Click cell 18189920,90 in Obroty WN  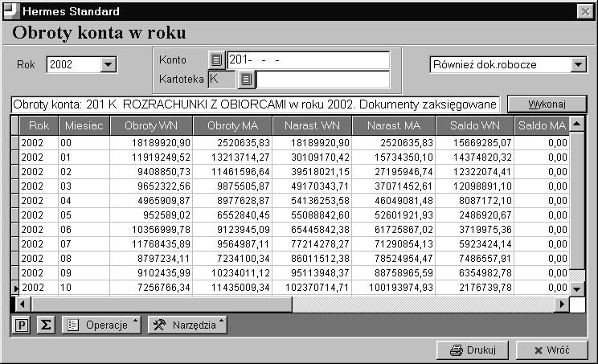pyautogui.click(x=151, y=143)
